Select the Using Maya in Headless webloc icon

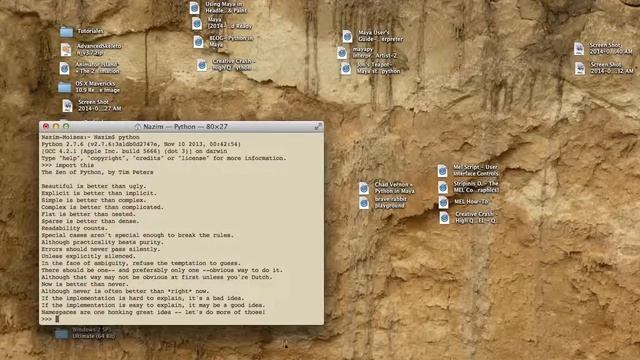(195, 7)
